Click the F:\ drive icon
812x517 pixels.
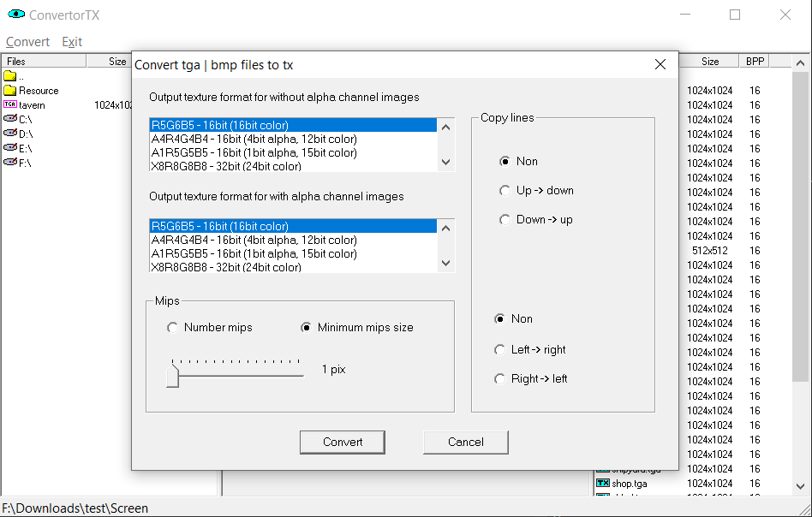point(10,162)
